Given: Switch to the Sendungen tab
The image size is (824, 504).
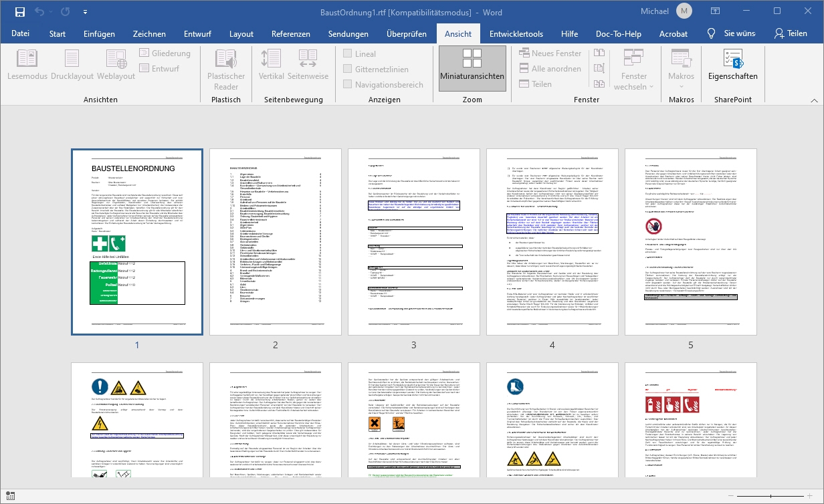Looking at the screenshot, I should click(348, 33).
